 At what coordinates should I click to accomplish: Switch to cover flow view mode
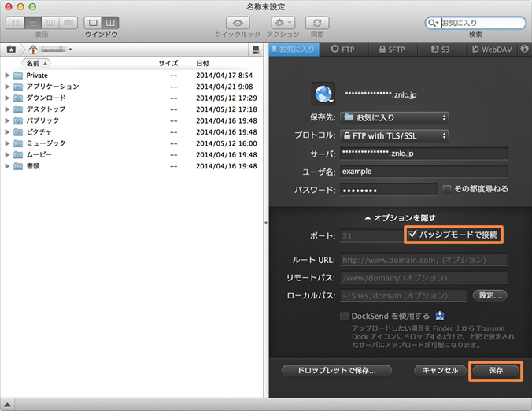(x=68, y=23)
